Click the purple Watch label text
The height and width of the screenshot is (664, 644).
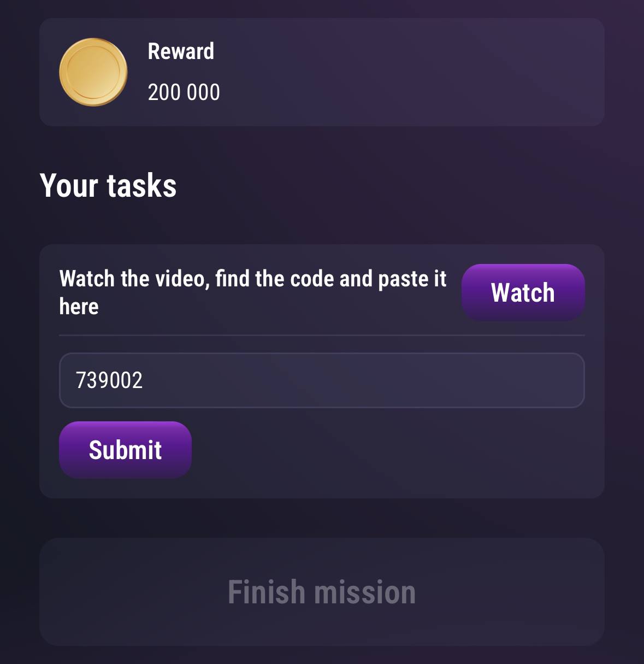[523, 292]
